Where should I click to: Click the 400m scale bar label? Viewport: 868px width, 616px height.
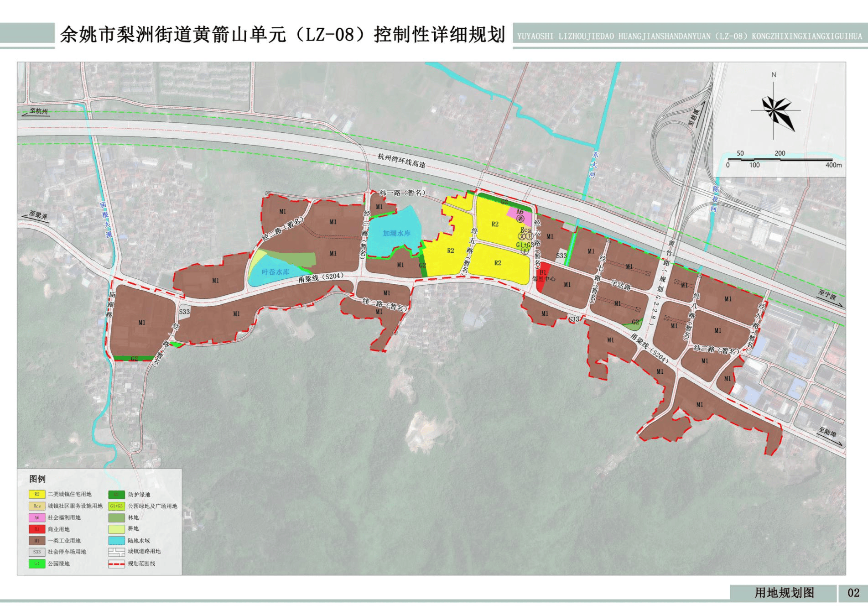click(x=833, y=165)
